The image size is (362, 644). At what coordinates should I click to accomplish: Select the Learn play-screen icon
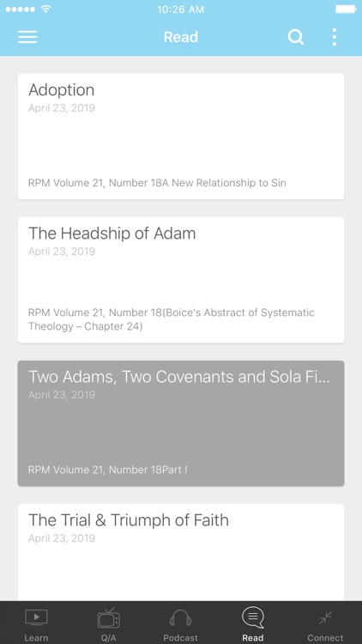(36, 617)
